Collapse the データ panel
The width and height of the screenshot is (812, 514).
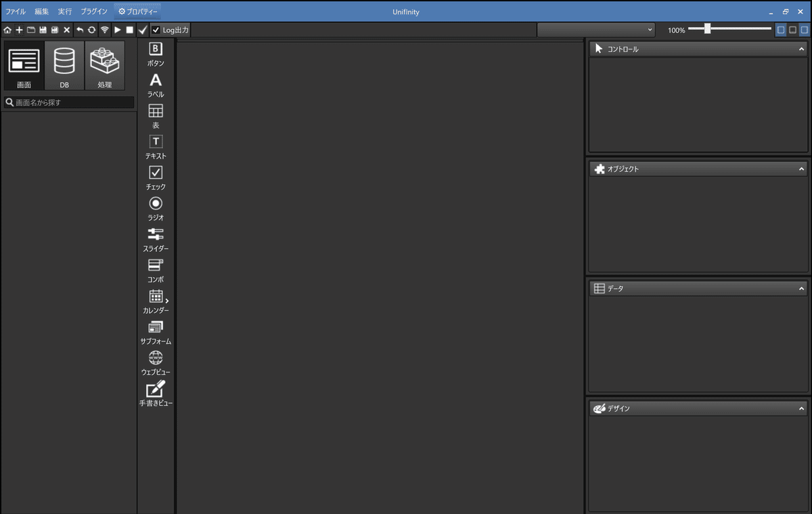tap(802, 288)
